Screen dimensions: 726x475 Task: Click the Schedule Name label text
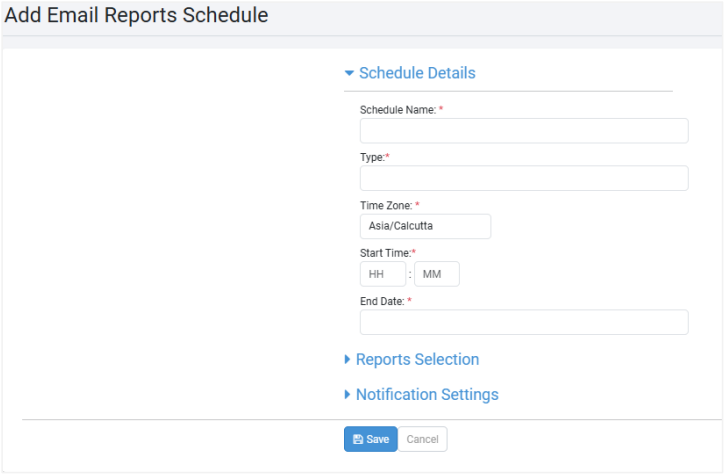[398, 110]
